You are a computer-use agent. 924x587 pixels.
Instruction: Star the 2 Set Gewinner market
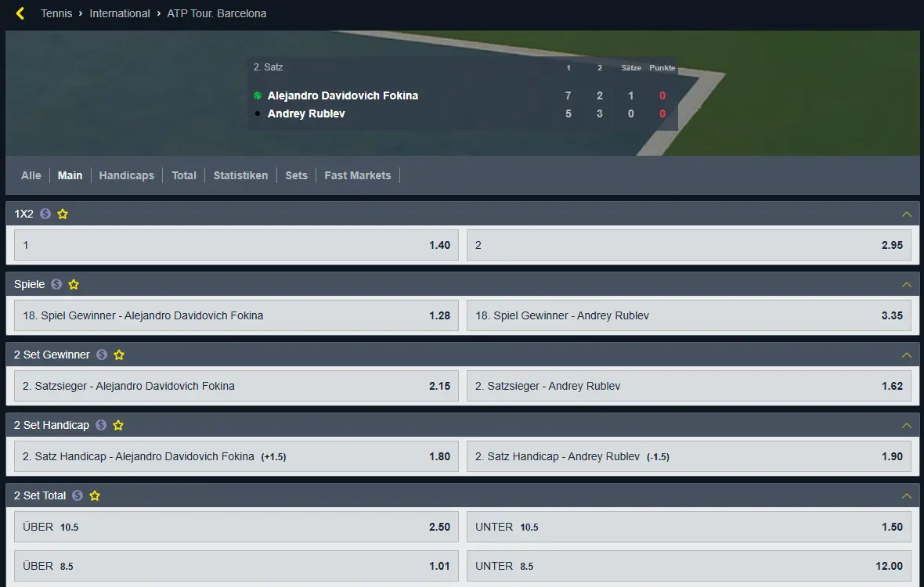tap(119, 355)
